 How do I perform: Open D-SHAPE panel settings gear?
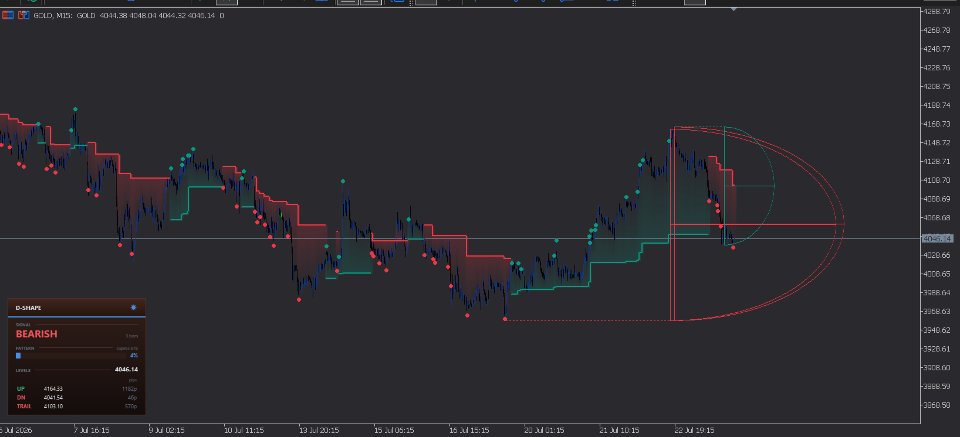[x=133, y=307]
